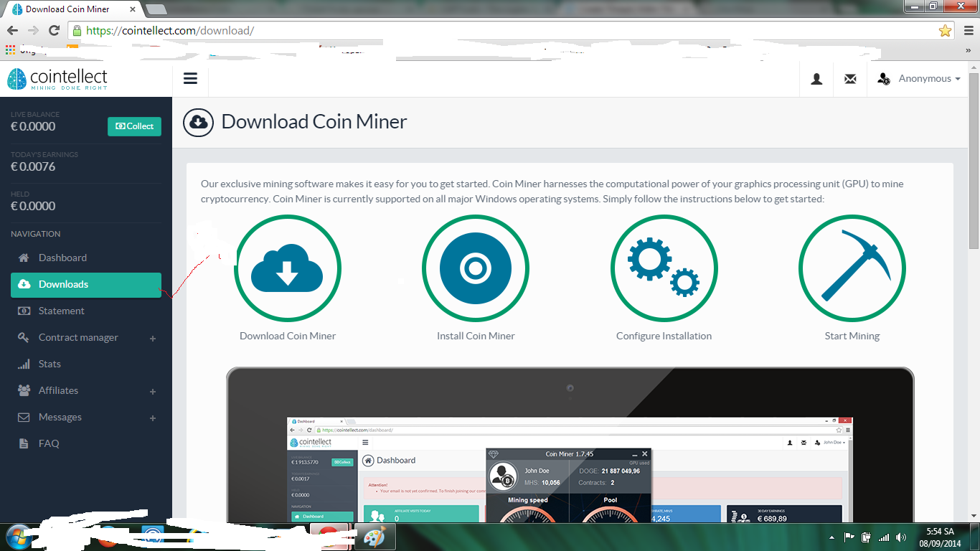Expand the Affiliates plus sign
Image resolution: width=980 pixels, height=551 pixels.
tap(153, 391)
